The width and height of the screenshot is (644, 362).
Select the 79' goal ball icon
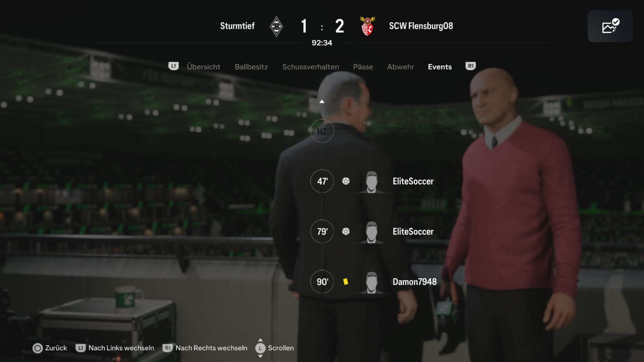346,232
